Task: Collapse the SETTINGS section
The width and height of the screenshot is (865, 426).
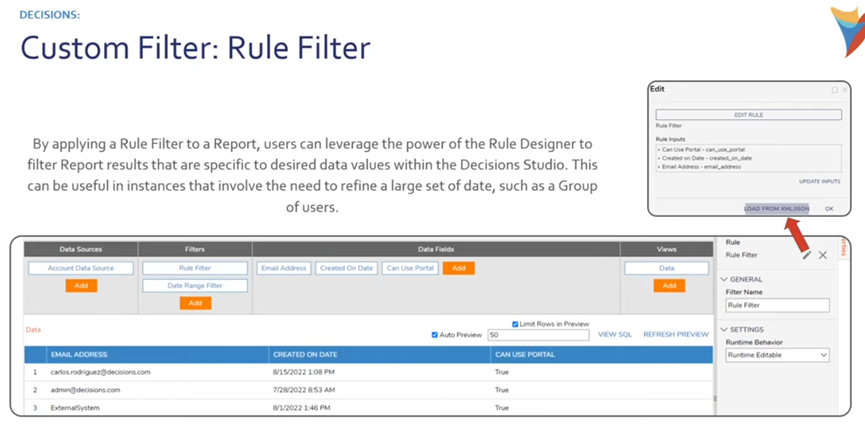Action: point(724,329)
